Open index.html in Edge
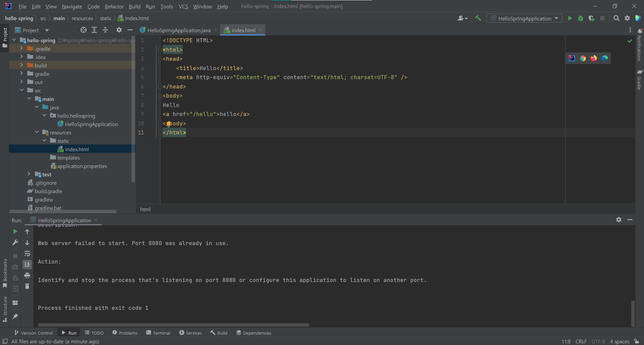644x345 pixels. tap(605, 58)
